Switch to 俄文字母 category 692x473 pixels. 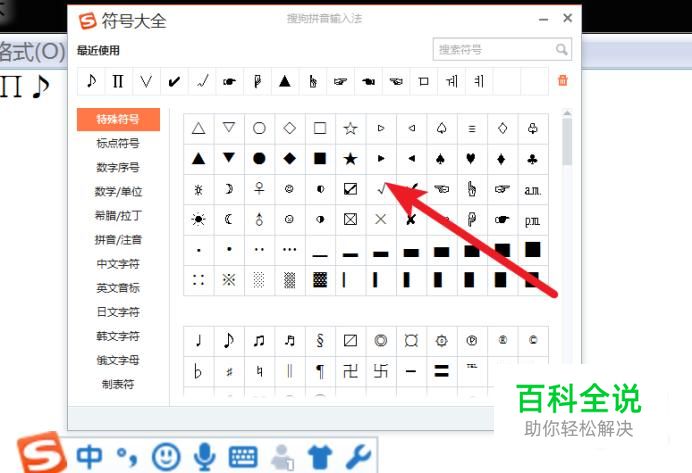pos(118,360)
